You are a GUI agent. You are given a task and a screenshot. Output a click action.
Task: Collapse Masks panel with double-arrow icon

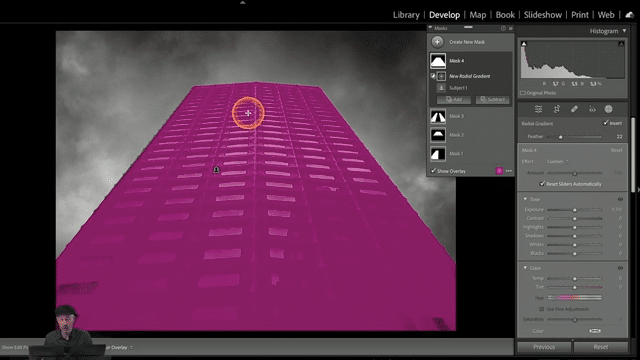(x=511, y=28)
